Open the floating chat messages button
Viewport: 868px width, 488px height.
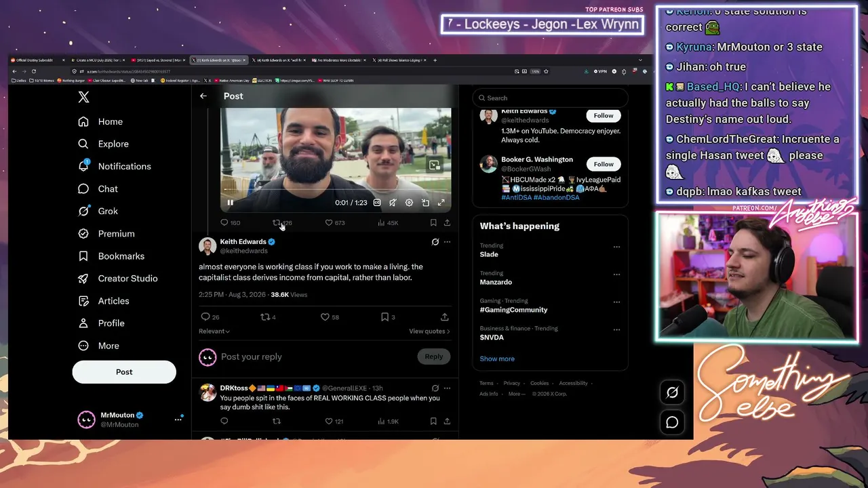(672, 422)
